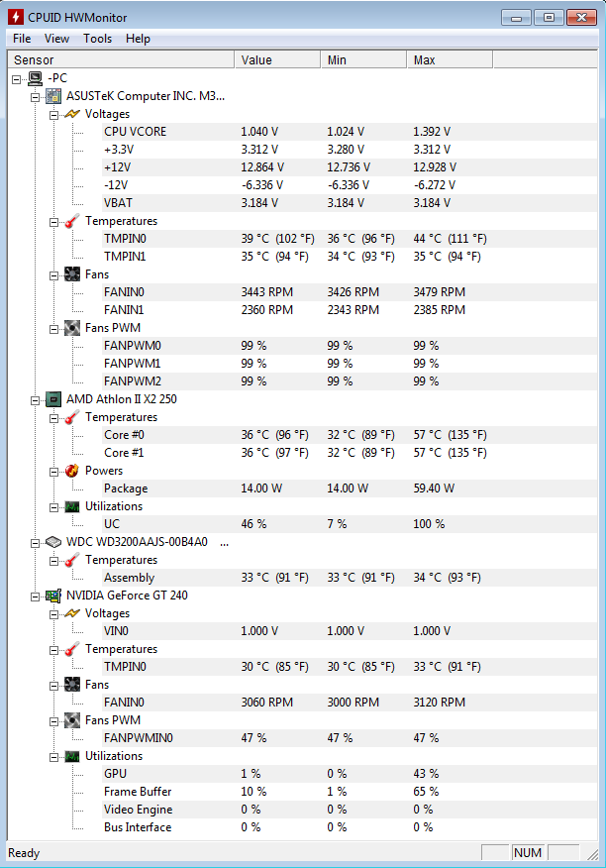Click the Max column header
The image size is (606, 868).
pos(450,59)
